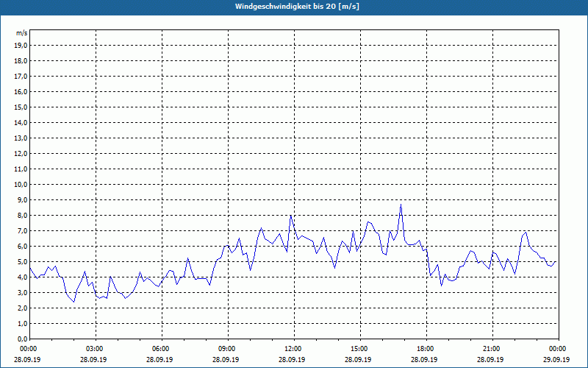Click the '10,0' y-axis value
Viewport: 588px width, 368px height.
coord(21,185)
